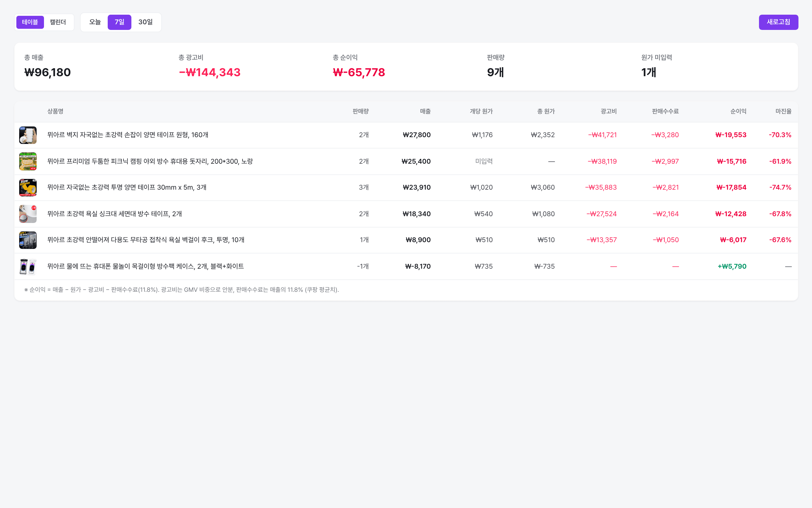Select the 30일 period filter
This screenshot has width=812, height=508.
click(145, 22)
